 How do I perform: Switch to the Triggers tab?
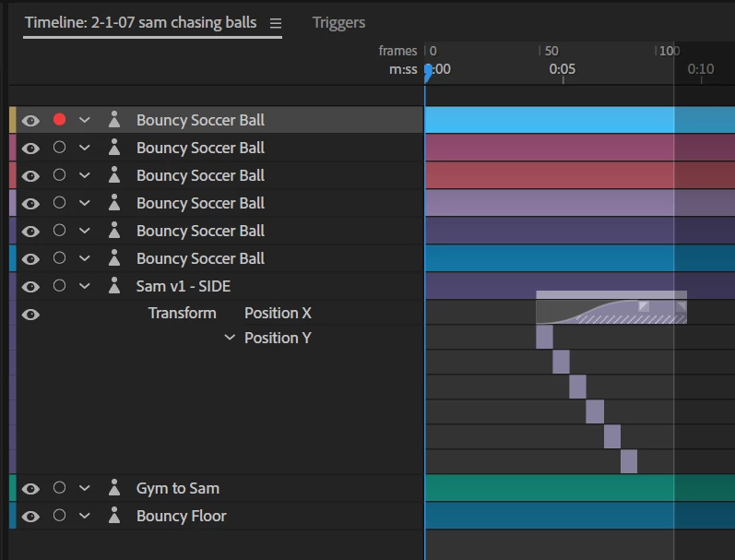(338, 22)
